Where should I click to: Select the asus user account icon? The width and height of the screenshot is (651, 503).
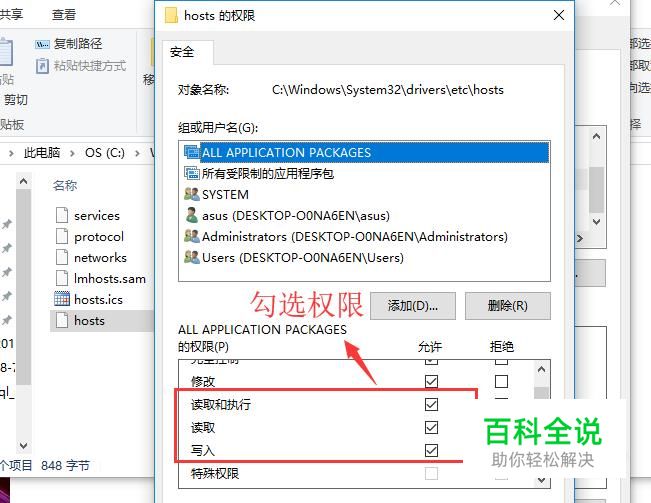[x=192, y=215]
